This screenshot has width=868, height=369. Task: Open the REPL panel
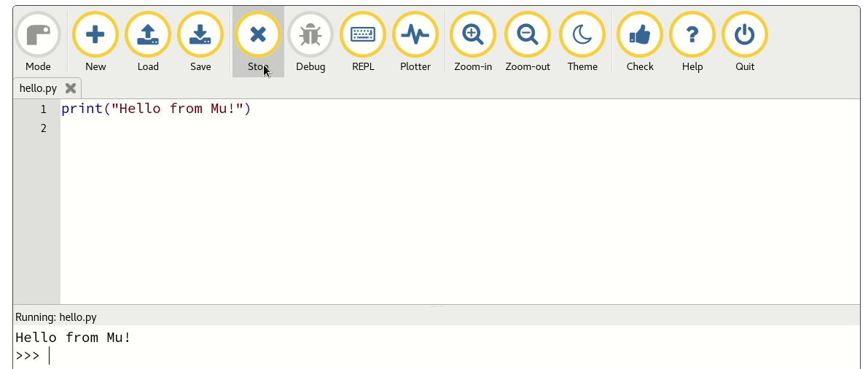coord(363,42)
